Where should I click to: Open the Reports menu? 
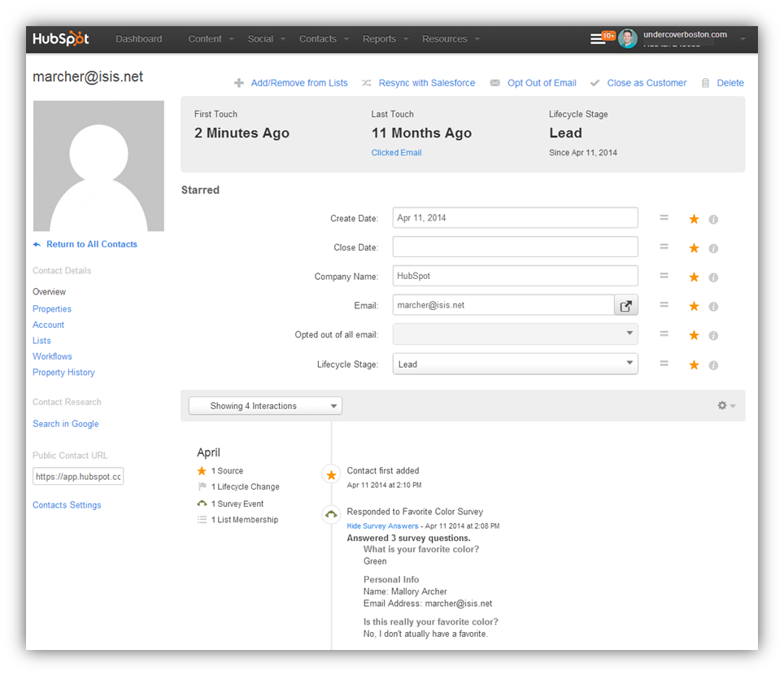click(x=385, y=39)
